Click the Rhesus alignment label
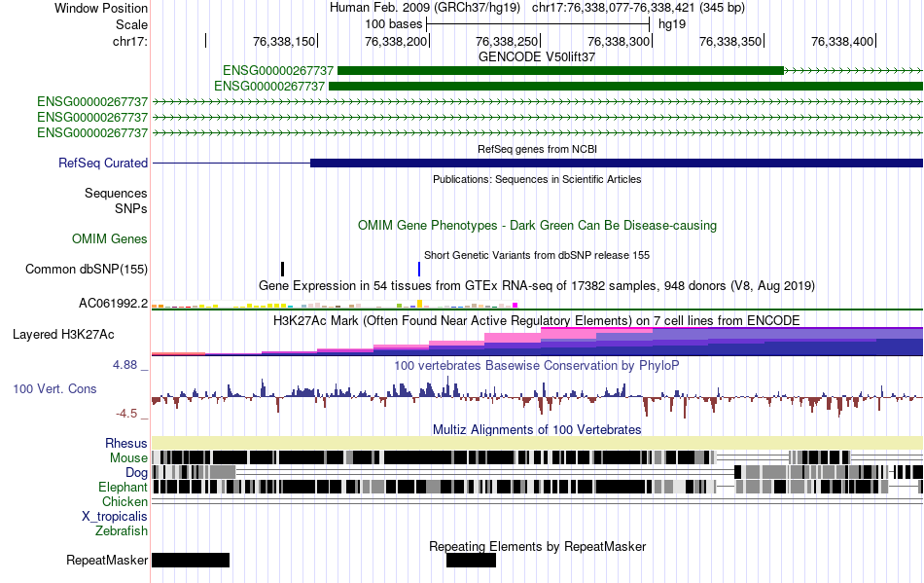 coord(126,443)
